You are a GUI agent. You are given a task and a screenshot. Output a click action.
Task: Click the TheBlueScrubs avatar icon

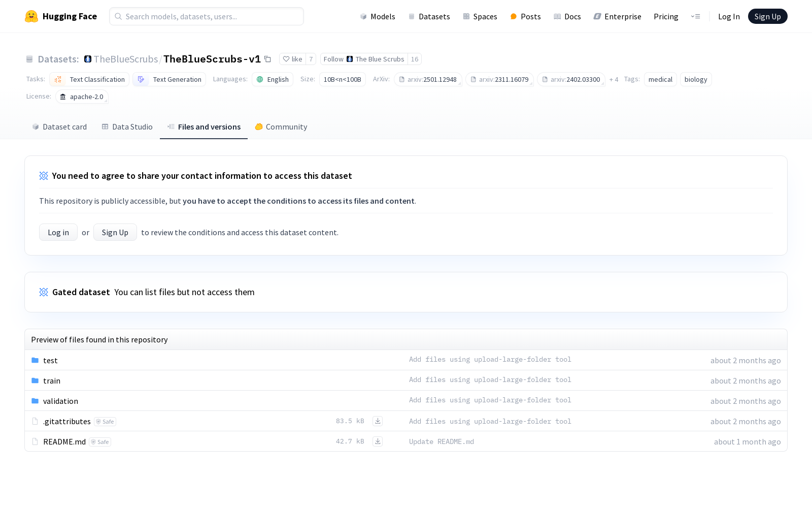click(x=88, y=59)
